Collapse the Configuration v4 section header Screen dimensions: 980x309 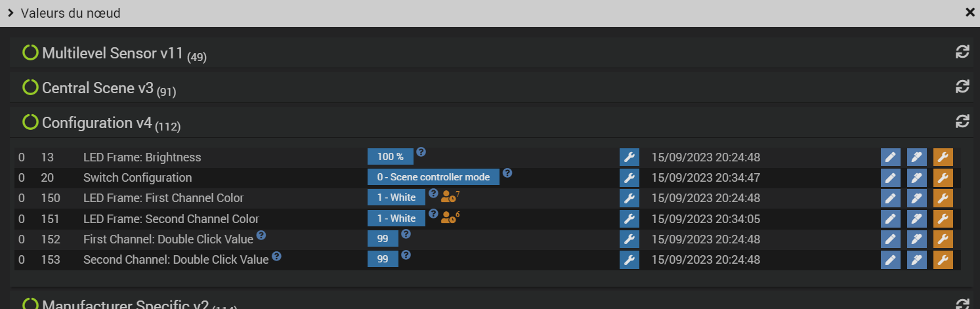tap(96, 123)
